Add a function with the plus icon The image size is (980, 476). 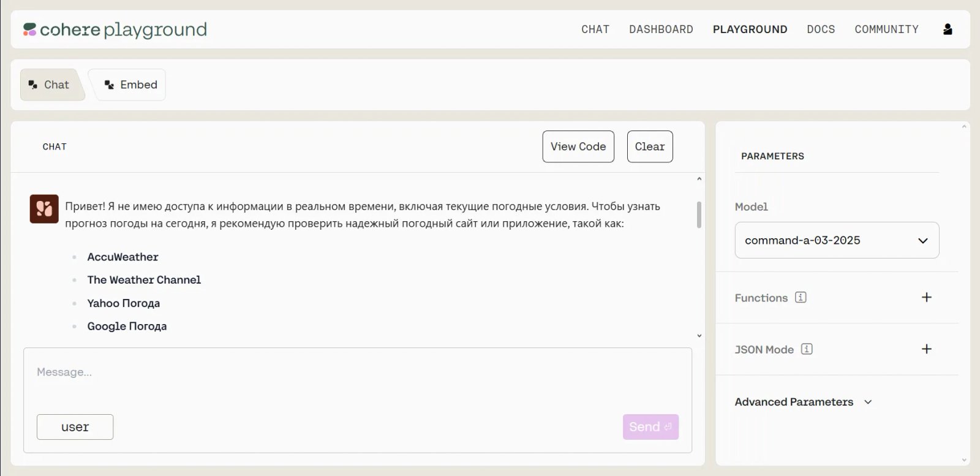[927, 297]
